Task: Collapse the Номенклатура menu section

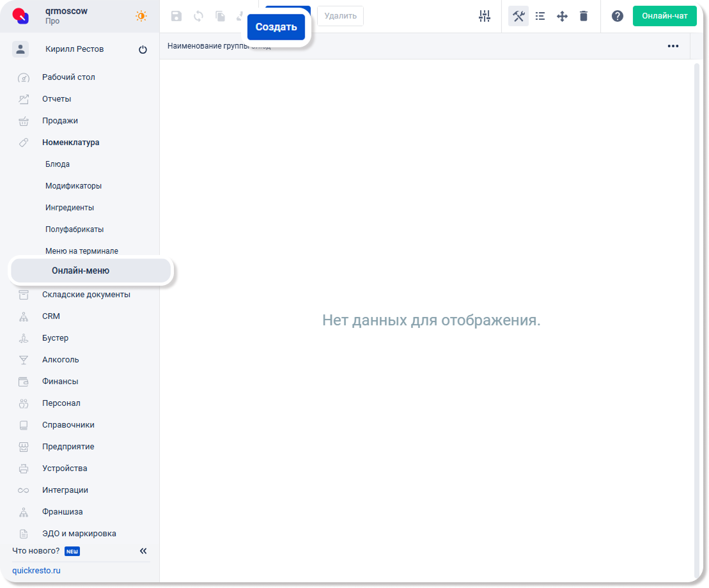Action: pos(70,143)
